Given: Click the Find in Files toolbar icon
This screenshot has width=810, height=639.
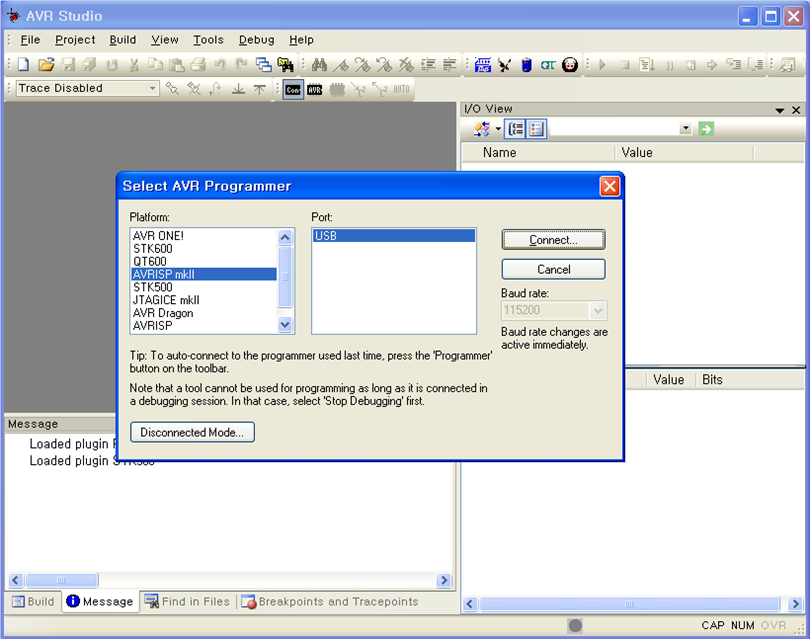Looking at the screenshot, I should pos(285,65).
